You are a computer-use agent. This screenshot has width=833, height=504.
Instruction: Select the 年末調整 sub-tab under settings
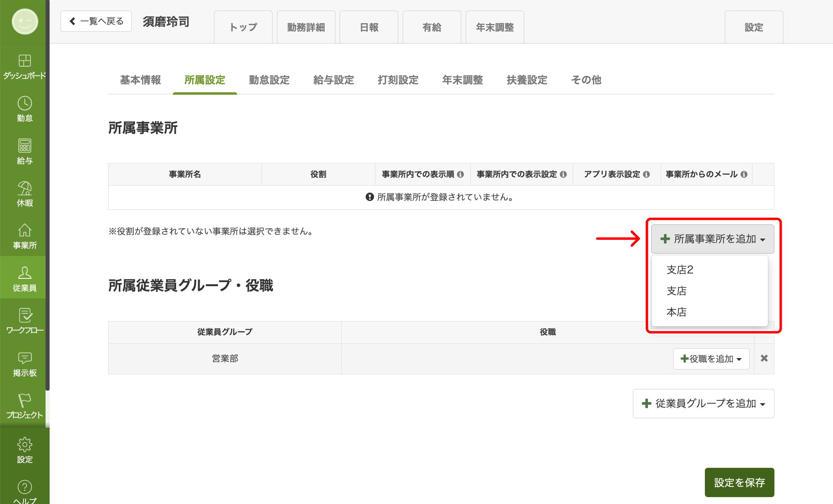462,80
